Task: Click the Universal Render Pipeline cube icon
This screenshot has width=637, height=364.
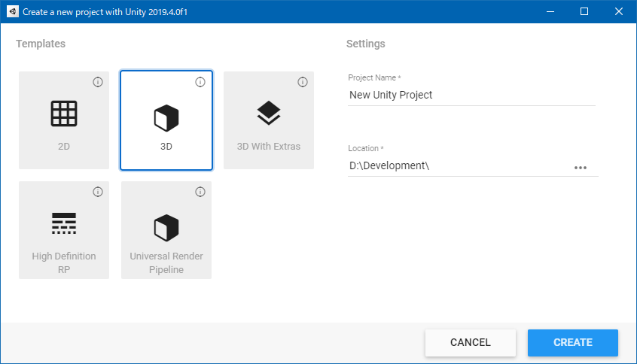Action: (166, 226)
